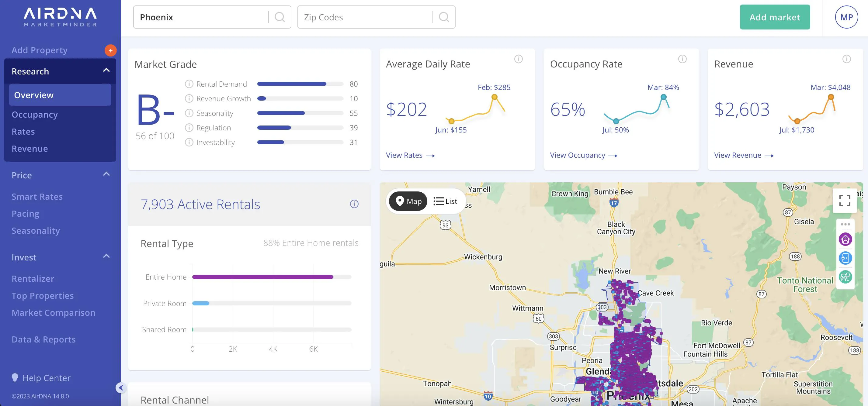Collapse the Research section chevron
Screen dimensions: 868x406
click(106, 71)
